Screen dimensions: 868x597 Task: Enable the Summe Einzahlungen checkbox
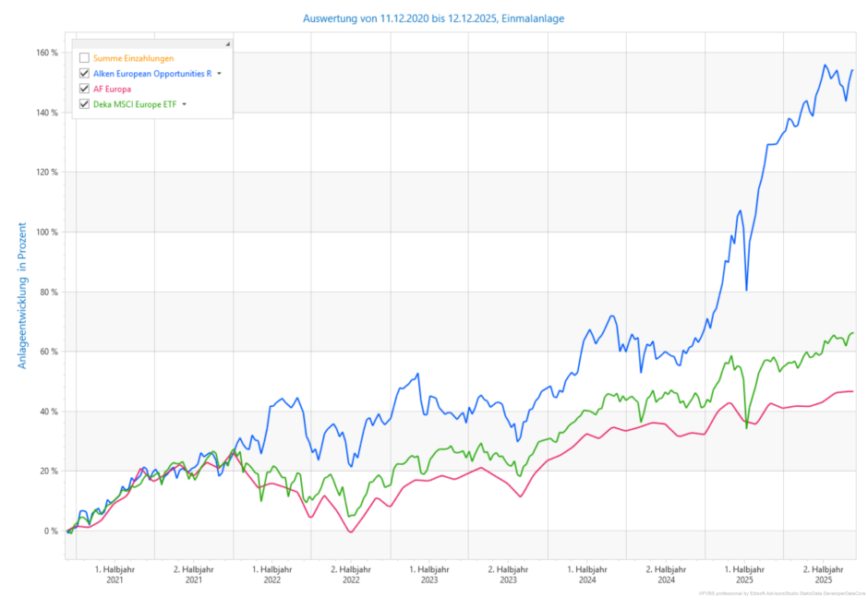pos(85,58)
